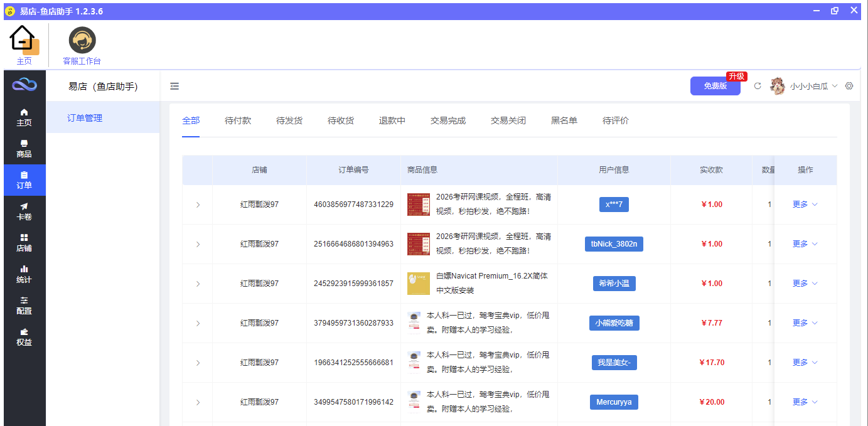This screenshot has height=426, width=868.
Task: Open the 订单管理 menu item
Action: (86, 117)
